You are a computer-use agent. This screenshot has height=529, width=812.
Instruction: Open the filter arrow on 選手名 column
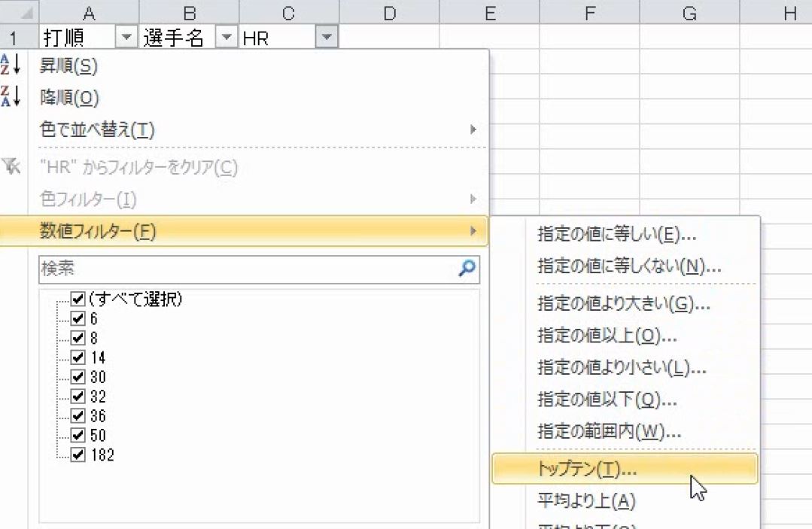coord(227,36)
